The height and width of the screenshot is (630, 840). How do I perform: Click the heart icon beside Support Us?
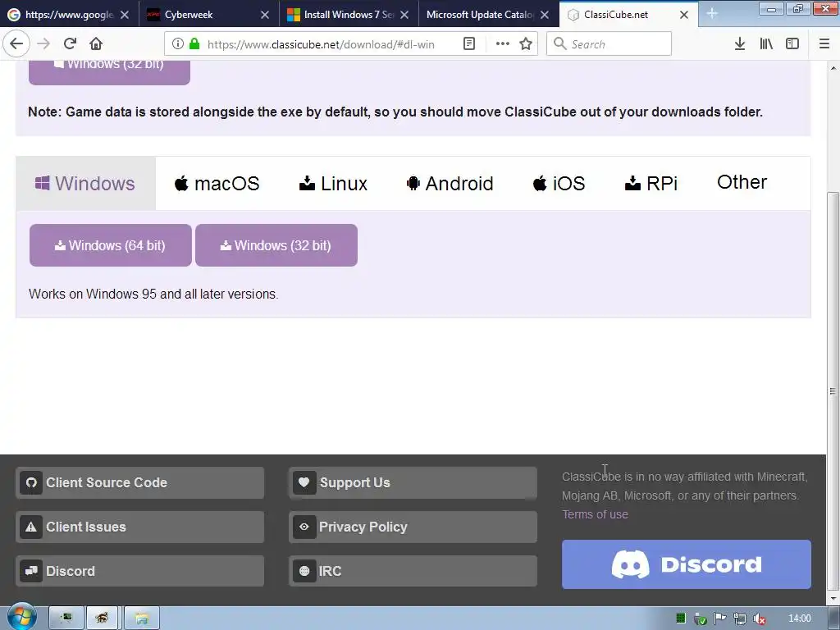(304, 482)
